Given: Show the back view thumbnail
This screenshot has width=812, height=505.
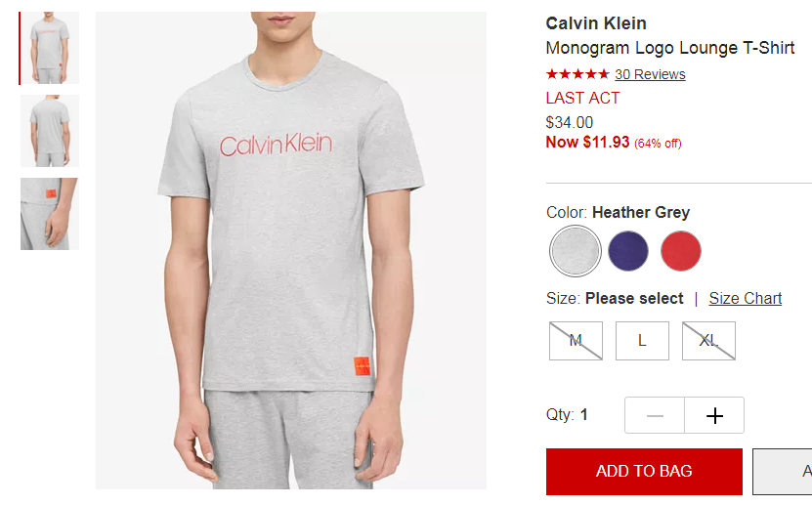Looking at the screenshot, I should click(50, 131).
